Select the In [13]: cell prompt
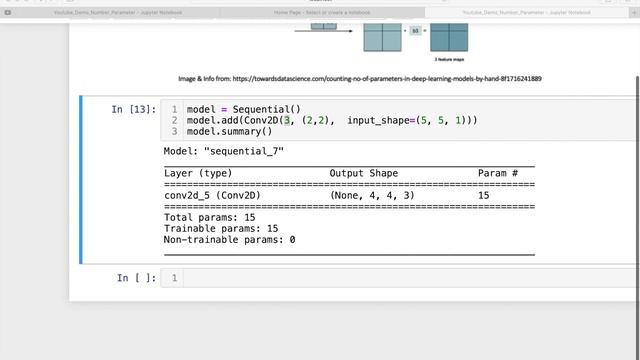Viewport: 640px width, 360px height. coord(134,109)
